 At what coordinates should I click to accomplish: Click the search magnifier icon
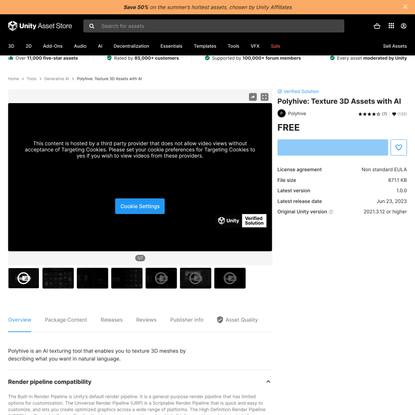coord(92,26)
